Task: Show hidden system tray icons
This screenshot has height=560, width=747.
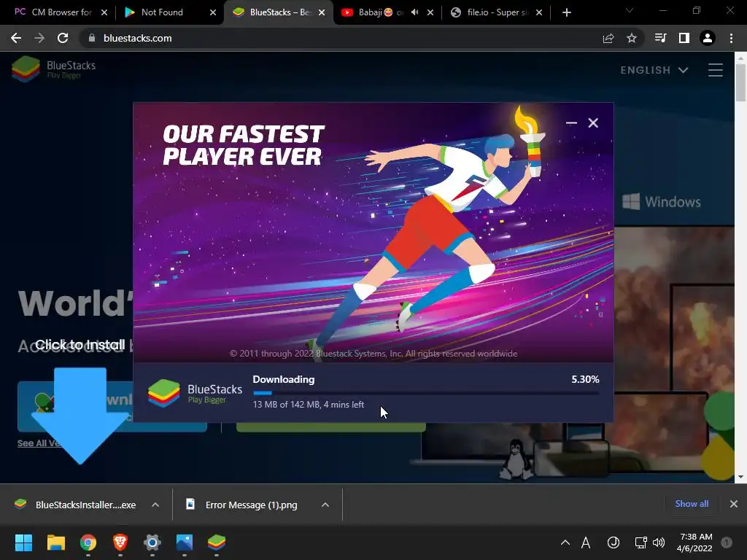Action: tap(565, 542)
